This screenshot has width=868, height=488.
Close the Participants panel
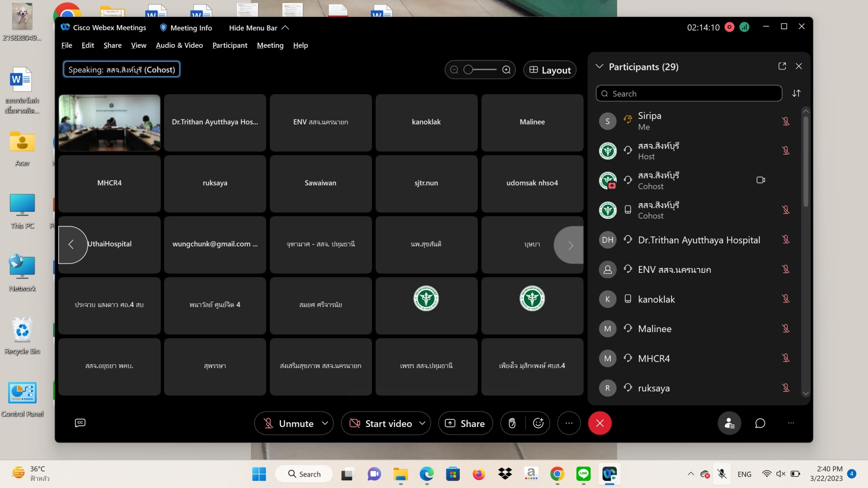[x=799, y=66]
